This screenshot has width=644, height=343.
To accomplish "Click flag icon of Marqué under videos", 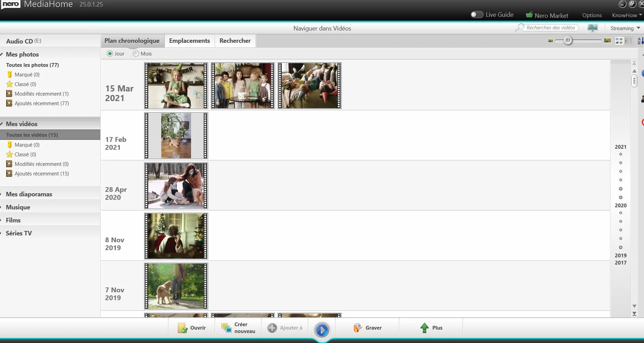I will (x=10, y=145).
